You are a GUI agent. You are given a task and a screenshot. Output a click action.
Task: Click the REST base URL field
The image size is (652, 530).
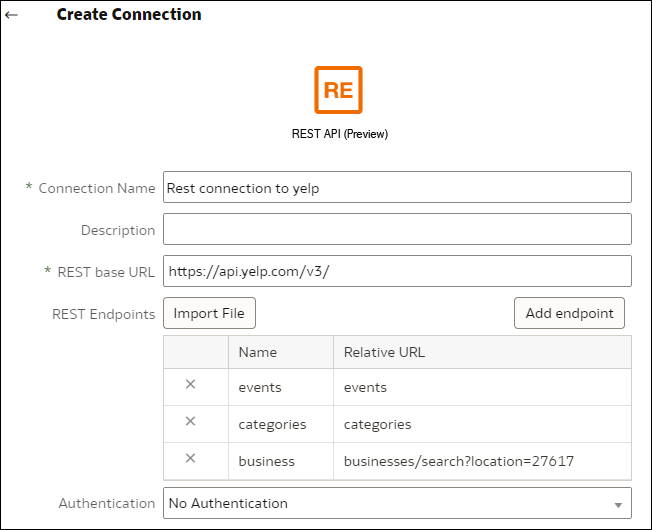pyautogui.click(x=397, y=271)
